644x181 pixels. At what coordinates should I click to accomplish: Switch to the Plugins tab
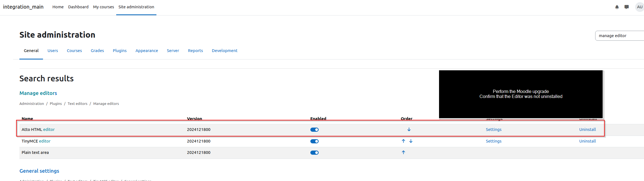[x=120, y=51]
